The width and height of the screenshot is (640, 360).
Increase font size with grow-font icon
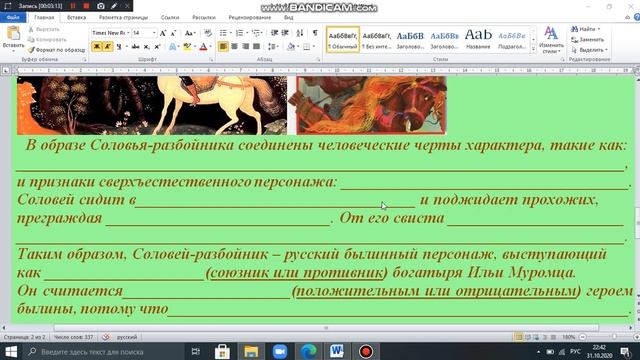pyautogui.click(x=163, y=33)
